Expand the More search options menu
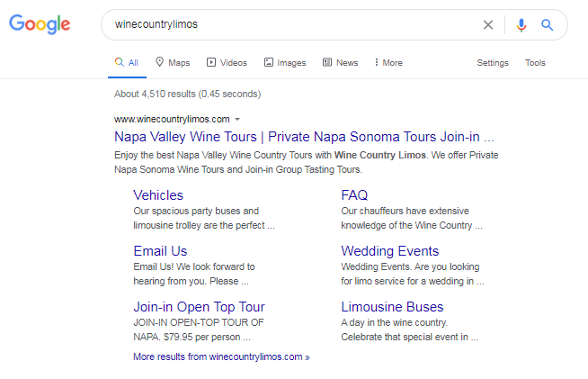Viewport: 588px width, 379px height. pyautogui.click(x=388, y=63)
